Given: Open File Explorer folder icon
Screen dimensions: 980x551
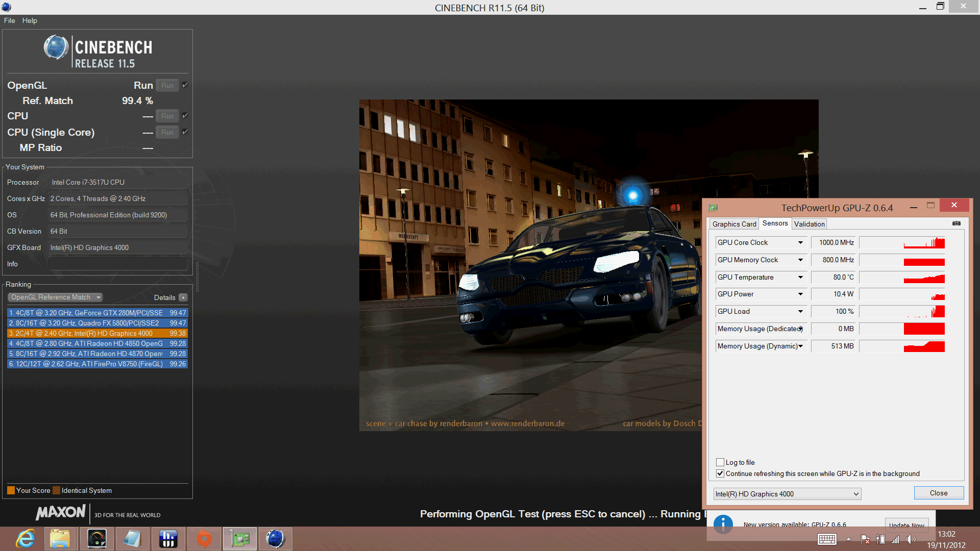Looking at the screenshot, I should click(x=60, y=539).
